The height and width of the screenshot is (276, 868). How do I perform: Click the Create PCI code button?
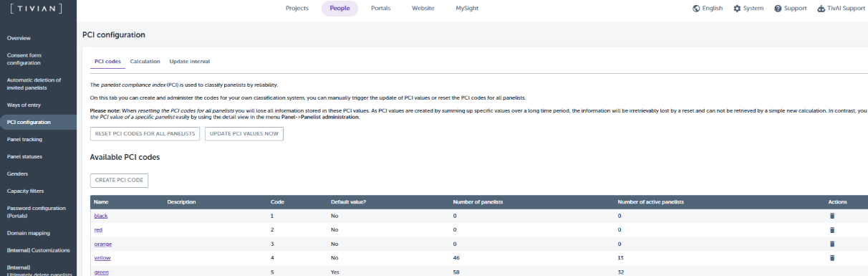coord(119,180)
